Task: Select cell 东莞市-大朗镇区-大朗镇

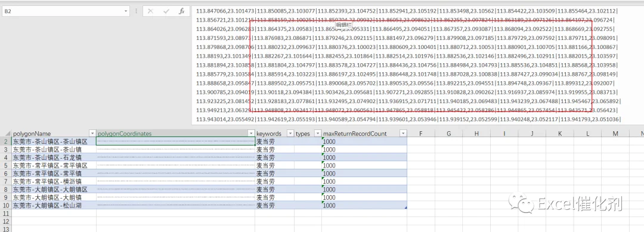Action: pyautogui.click(x=54, y=197)
